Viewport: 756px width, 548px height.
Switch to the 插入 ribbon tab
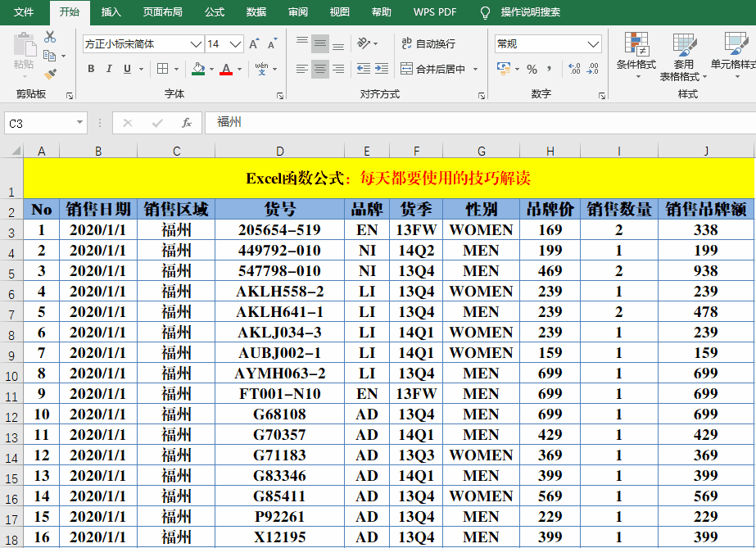pos(111,12)
